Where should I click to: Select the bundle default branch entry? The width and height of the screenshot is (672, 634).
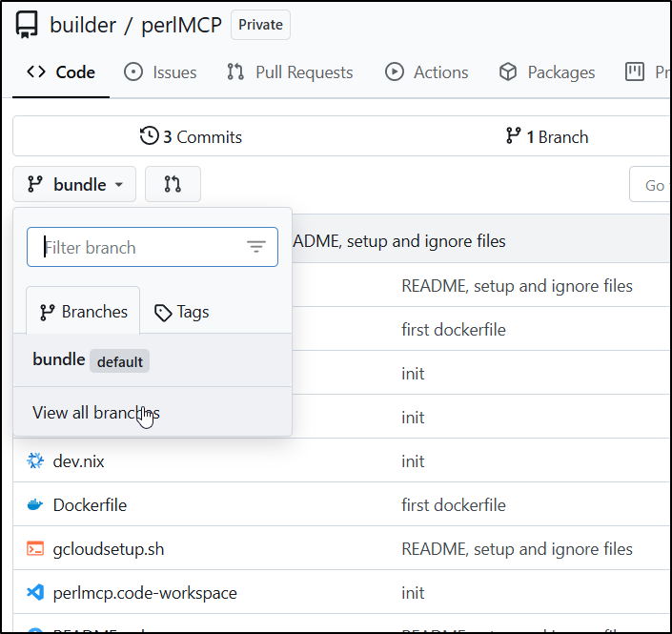[x=153, y=359]
